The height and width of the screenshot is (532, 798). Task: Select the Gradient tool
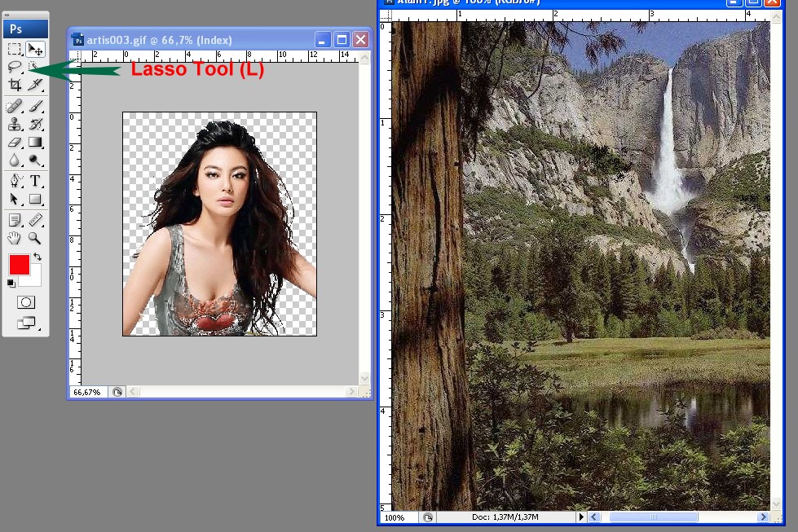click(x=35, y=142)
